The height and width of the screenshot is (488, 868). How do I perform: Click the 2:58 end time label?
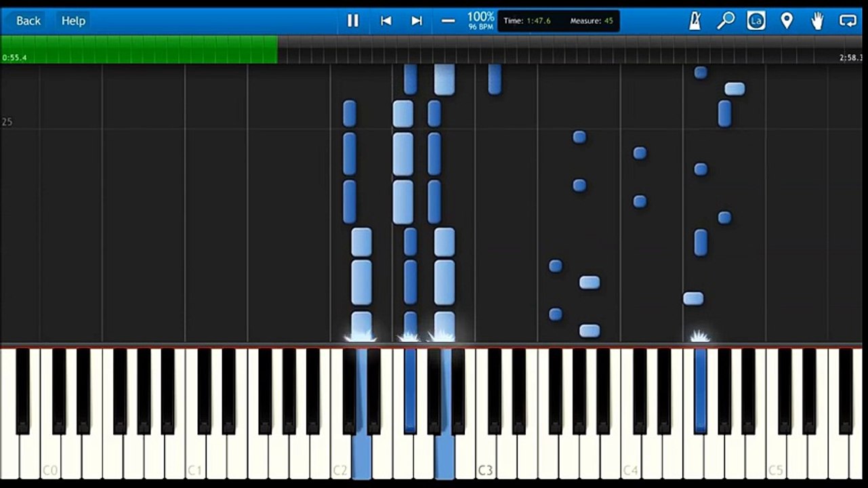click(852, 58)
